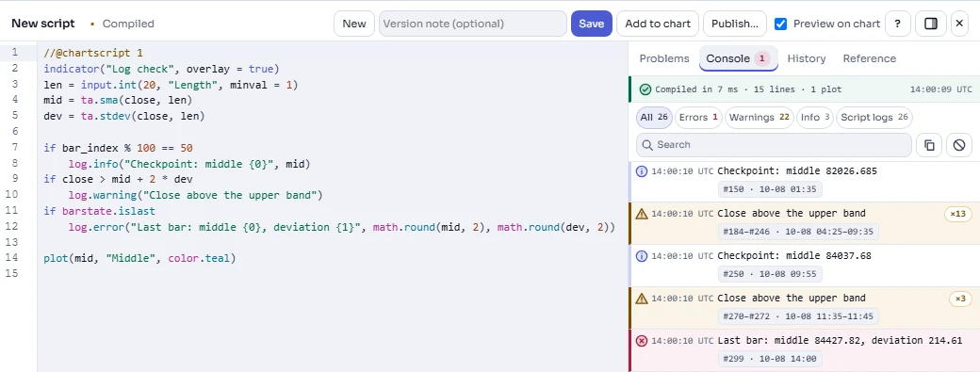Viewport: 980px width, 372px height.
Task: Click the indicator("Log check" code line
Action: point(161,69)
